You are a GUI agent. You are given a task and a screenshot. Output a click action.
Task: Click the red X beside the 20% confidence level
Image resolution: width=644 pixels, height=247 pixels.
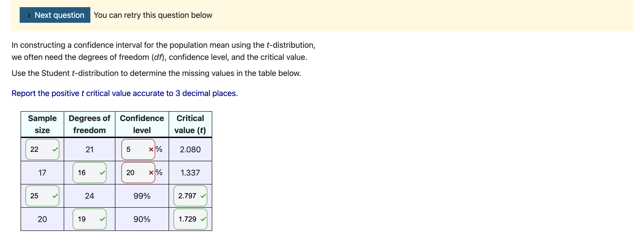pyautogui.click(x=152, y=172)
